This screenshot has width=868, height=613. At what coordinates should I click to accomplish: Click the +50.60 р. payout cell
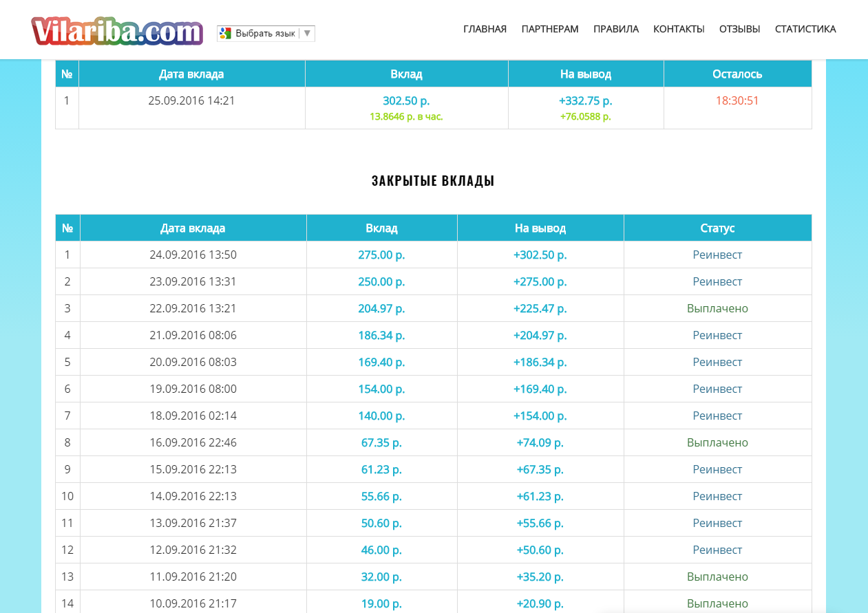pyautogui.click(x=540, y=550)
